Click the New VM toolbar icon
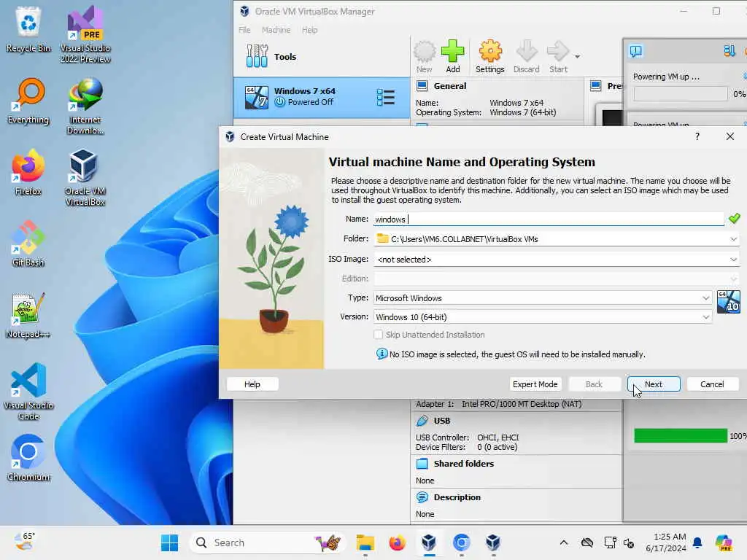Image resolution: width=747 pixels, height=560 pixels. click(x=424, y=57)
